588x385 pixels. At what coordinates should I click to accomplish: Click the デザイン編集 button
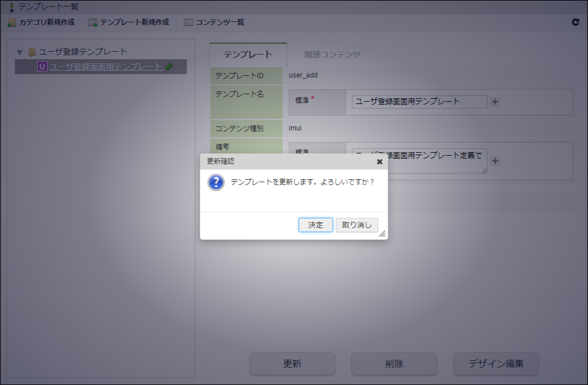click(x=496, y=364)
